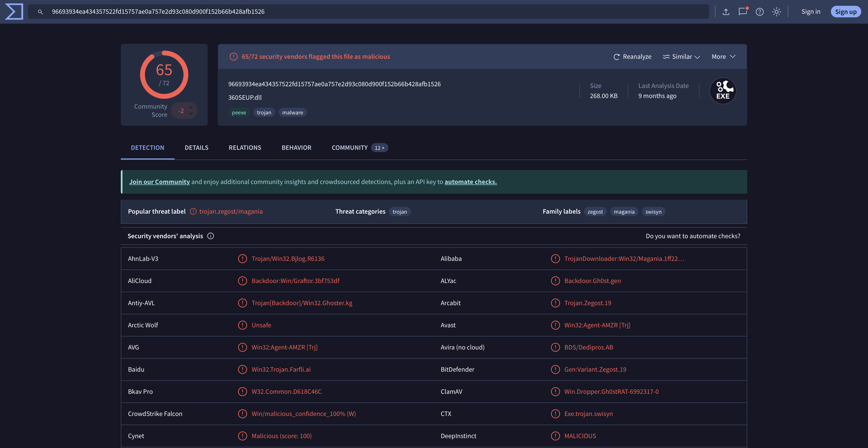868x448 pixels.
Task: Follow the Join our Community link
Action: click(x=159, y=182)
